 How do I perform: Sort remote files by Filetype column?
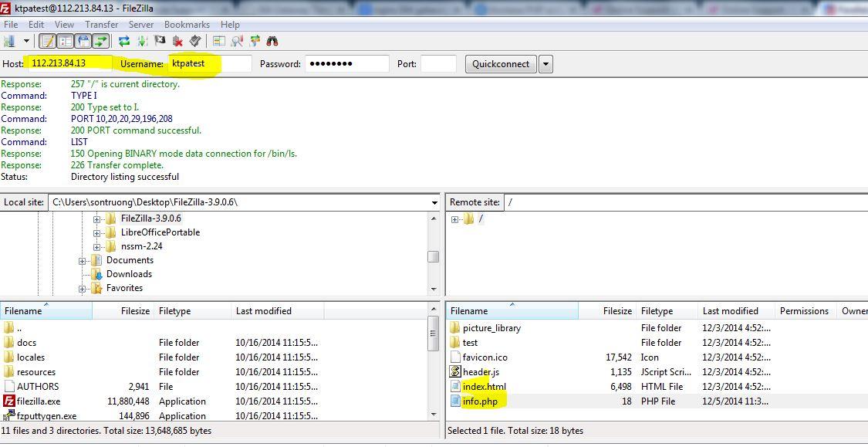coord(667,311)
